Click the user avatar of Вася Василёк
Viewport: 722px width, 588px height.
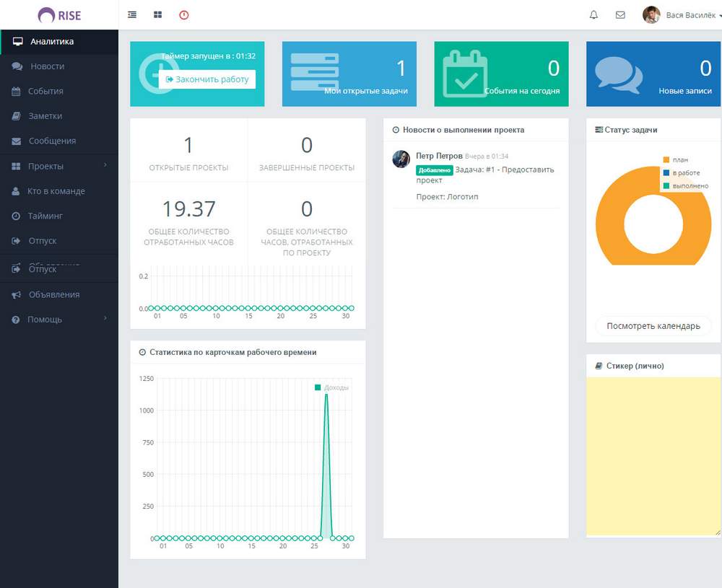tap(651, 14)
